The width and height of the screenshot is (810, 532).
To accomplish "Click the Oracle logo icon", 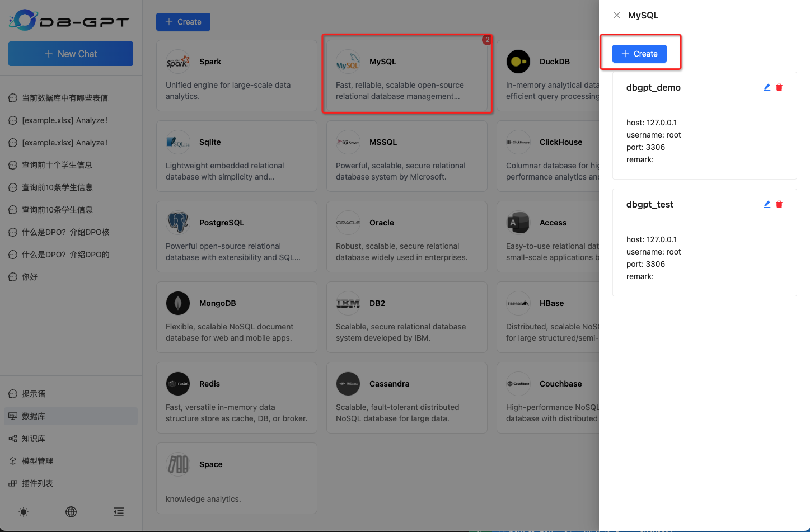I will click(x=348, y=223).
